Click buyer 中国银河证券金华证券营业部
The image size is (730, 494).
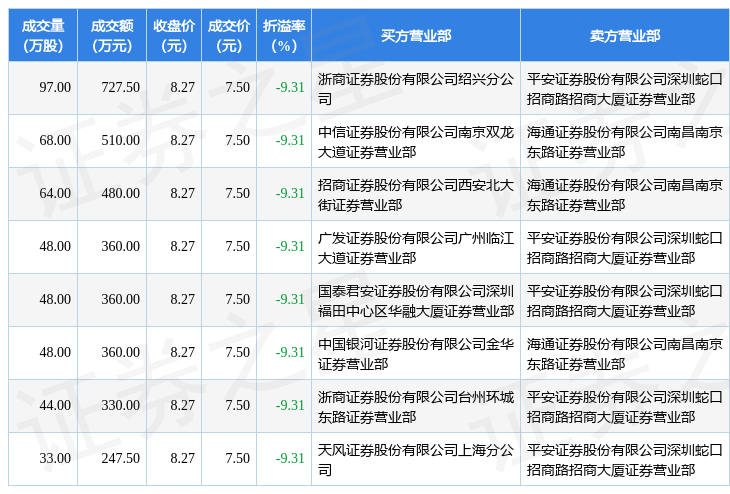416,354
